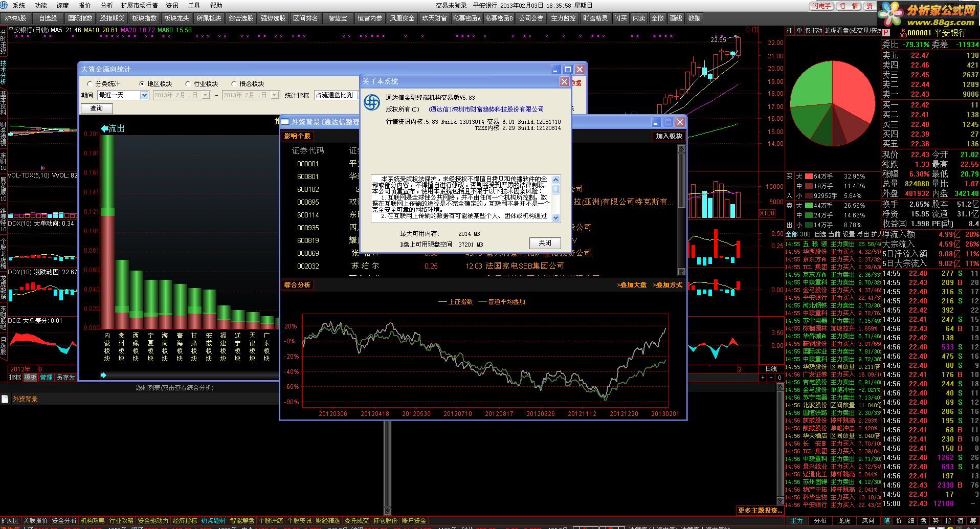Select the 002032 苏泊尔 row
This screenshot has width=980, height=529.
pyautogui.click(x=479, y=266)
